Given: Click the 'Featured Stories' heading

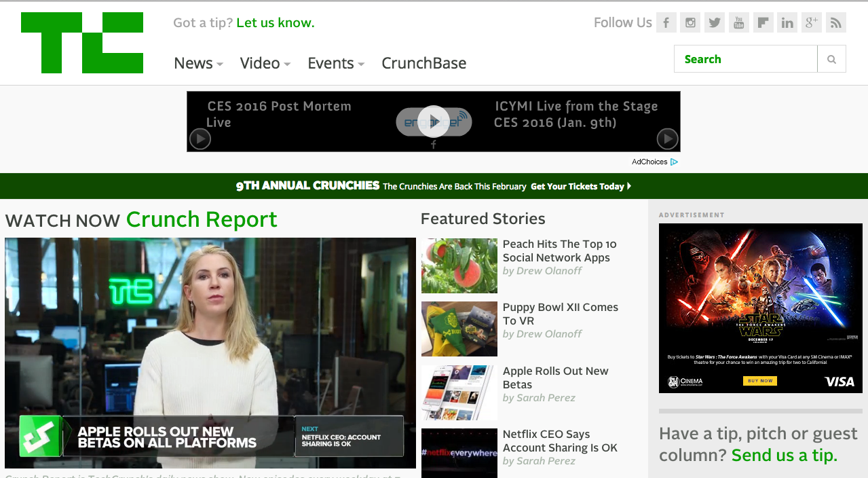Looking at the screenshot, I should (483, 219).
